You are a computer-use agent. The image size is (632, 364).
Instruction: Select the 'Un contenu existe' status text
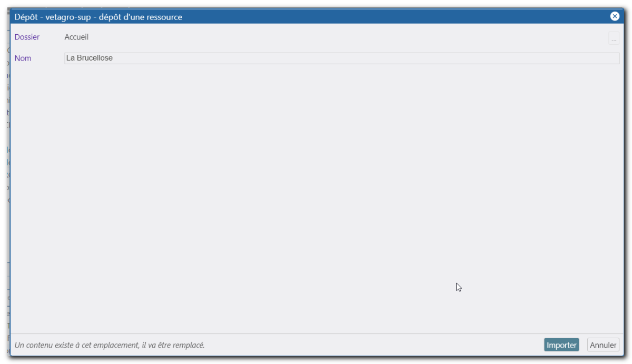click(44, 345)
